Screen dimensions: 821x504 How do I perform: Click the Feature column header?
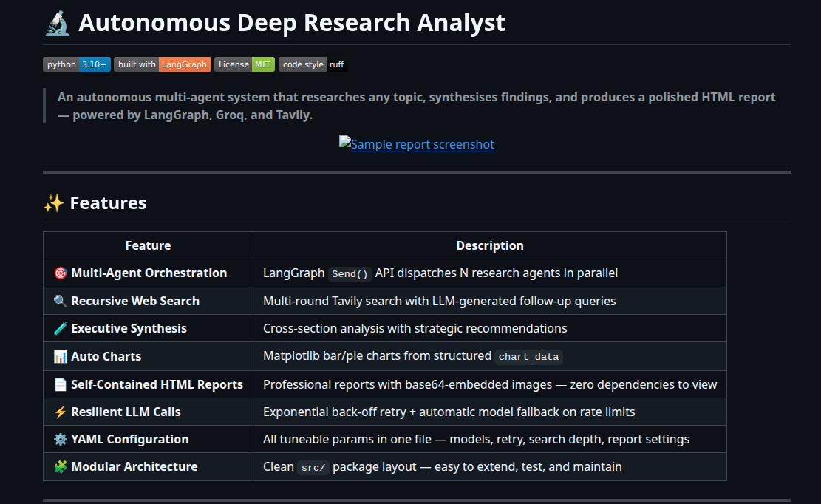point(148,245)
